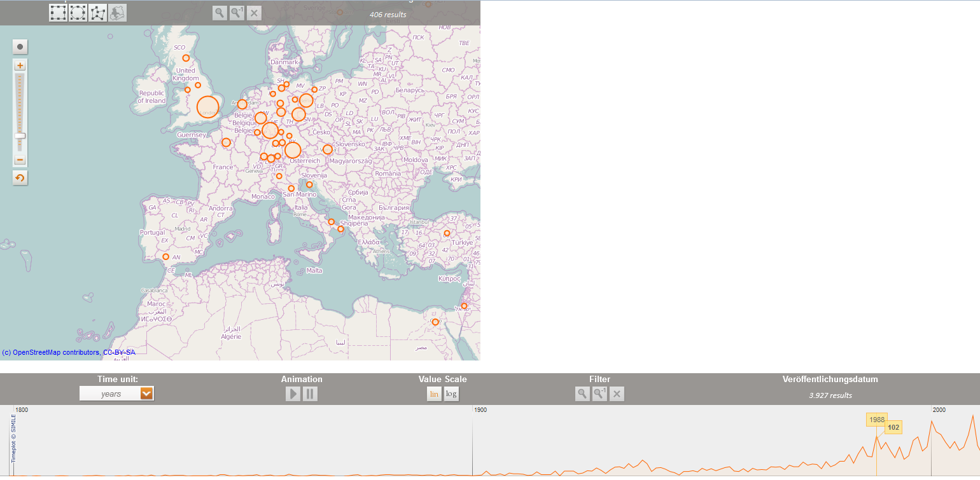Select the rectangle selection tool on map
The height and width of the screenshot is (480, 980).
click(59, 13)
